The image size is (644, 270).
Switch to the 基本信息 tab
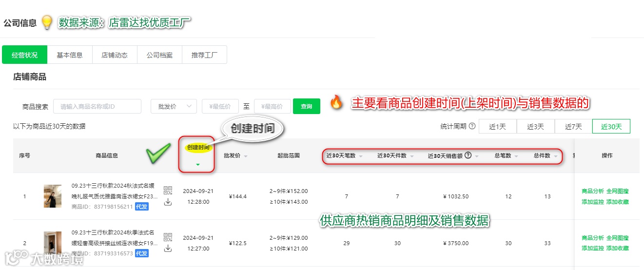70,55
